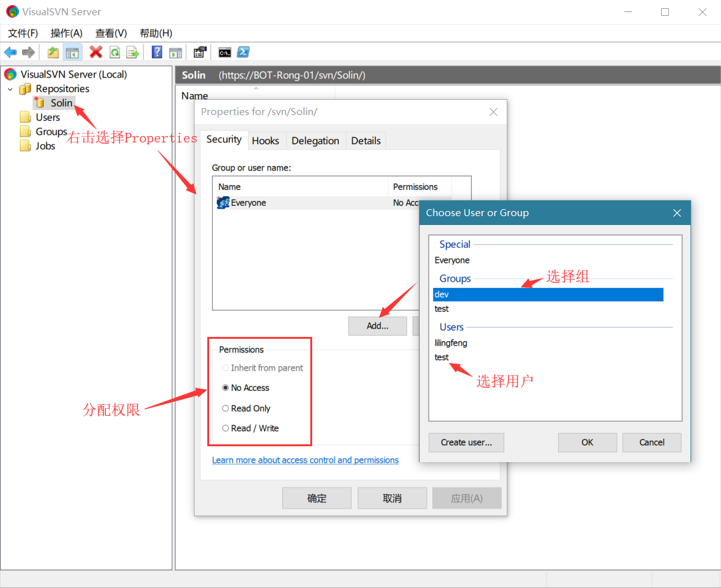Screen dimensions: 721x588
Task: Open the Command Prompt toolbar icon
Action: (225, 53)
